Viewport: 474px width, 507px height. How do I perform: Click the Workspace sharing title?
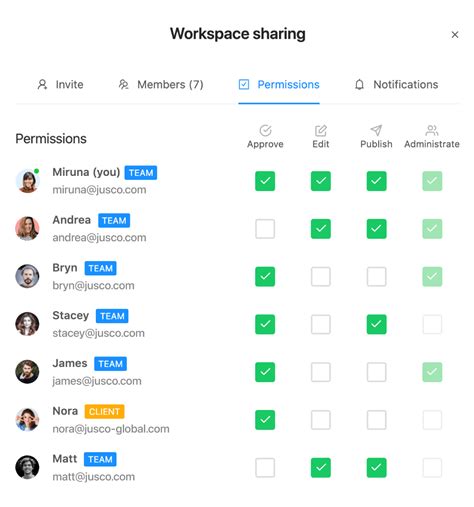tap(238, 34)
